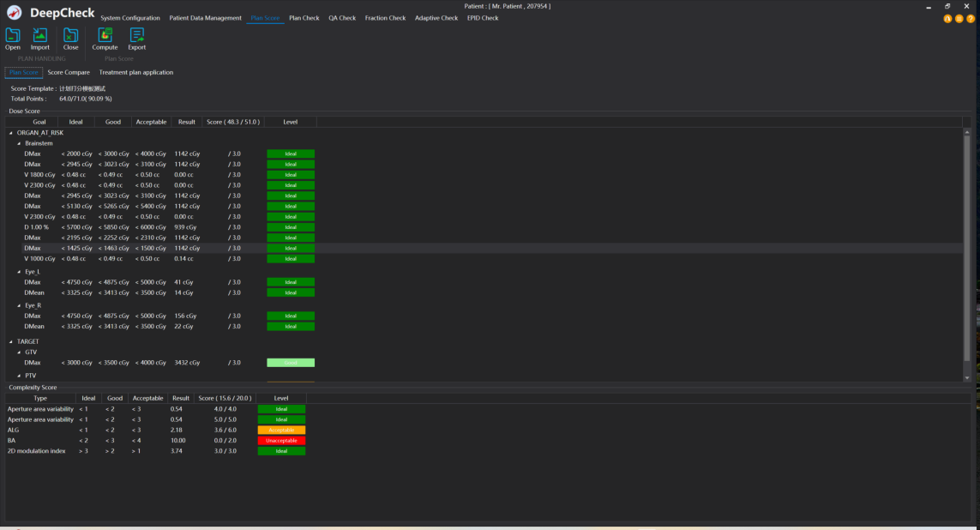Click the DeepCheck logo icon

(14, 13)
